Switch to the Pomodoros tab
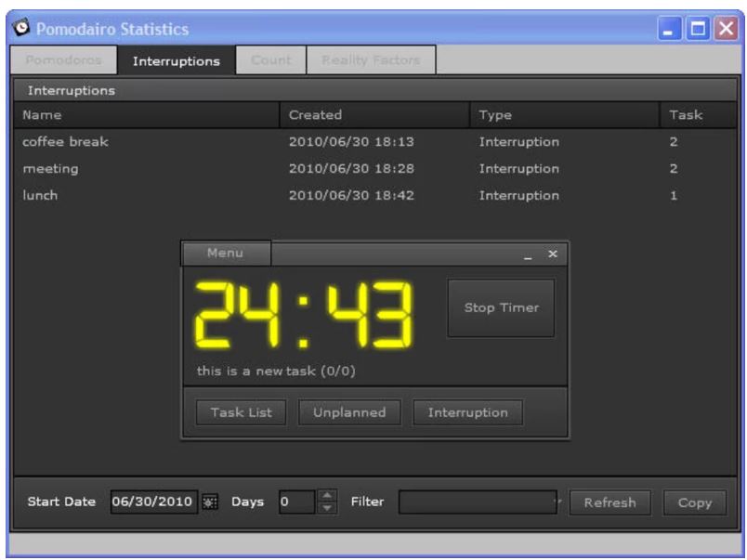747x560 pixels. click(x=59, y=61)
